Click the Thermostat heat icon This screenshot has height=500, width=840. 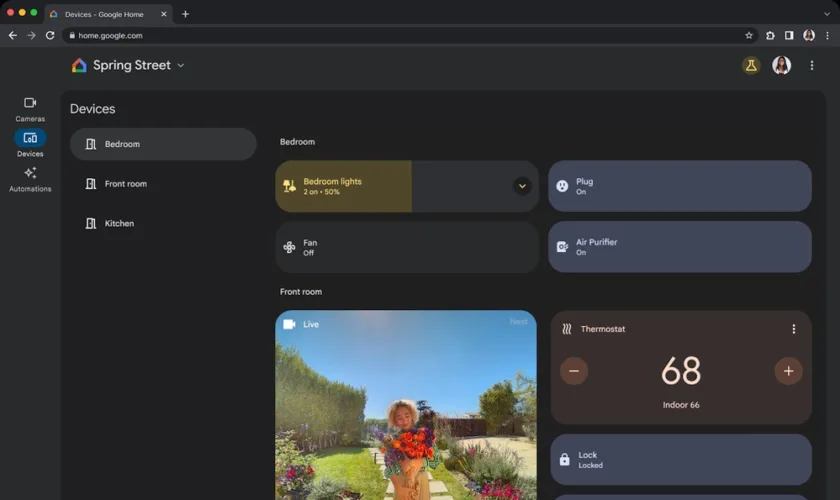point(567,329)
